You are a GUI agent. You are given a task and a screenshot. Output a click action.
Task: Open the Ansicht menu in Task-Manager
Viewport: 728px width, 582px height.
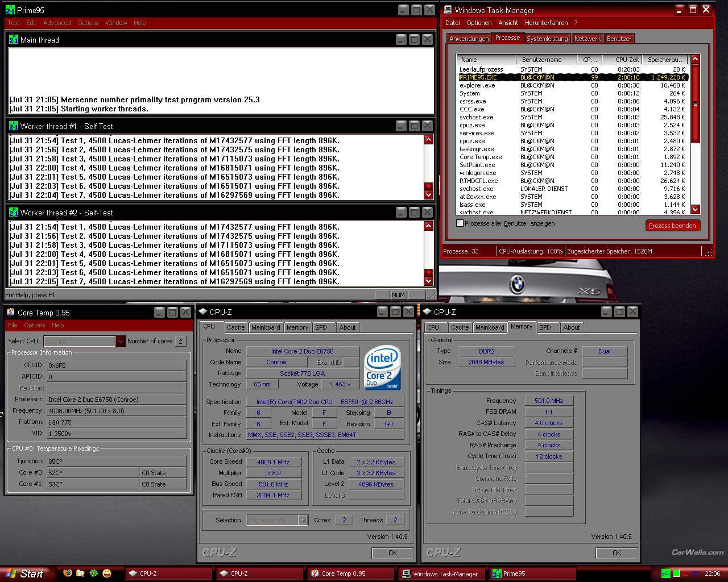[x=508, y=23]
